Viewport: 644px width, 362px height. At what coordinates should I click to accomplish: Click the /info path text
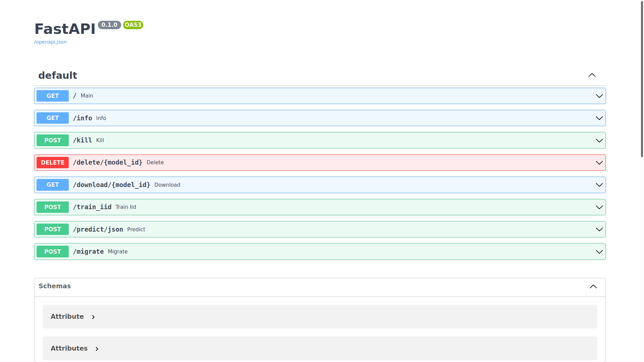click(x=83, y=118)
